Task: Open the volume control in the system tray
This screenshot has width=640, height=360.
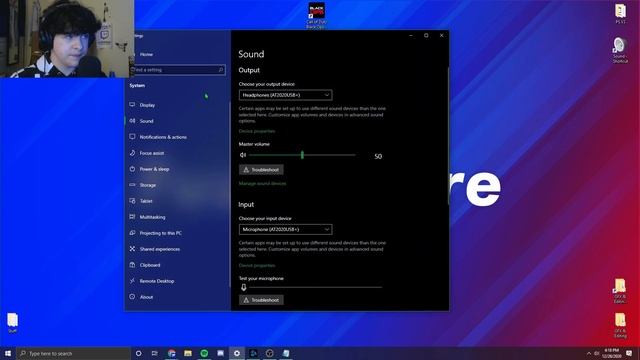Action: coord(596,353)
